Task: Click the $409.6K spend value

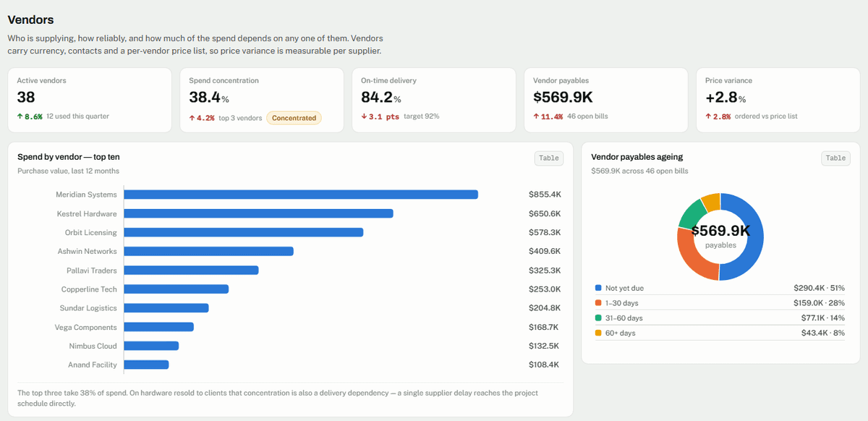Action: 545,251
